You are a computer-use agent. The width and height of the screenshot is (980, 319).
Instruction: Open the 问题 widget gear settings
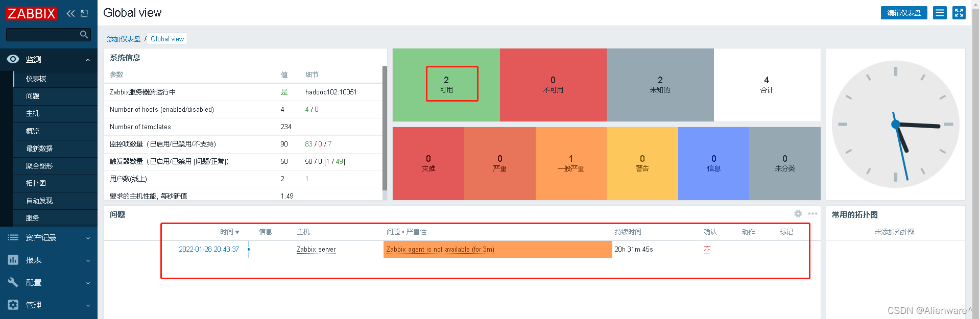[798, 213]
